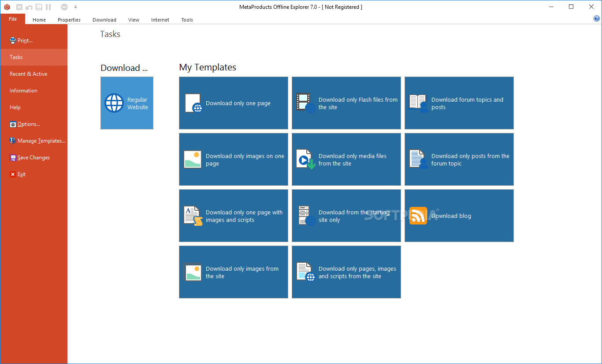Open 'Download only images on one page' template
The height and width of the screenshot is (364, 602).
coord(234,159)
